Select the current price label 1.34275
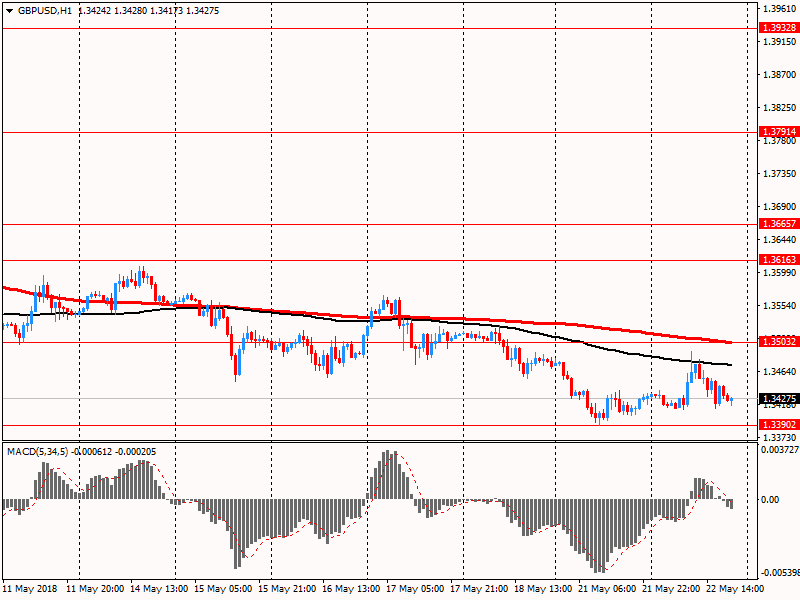This screenshot has height=600, width=800. [779, 398]
